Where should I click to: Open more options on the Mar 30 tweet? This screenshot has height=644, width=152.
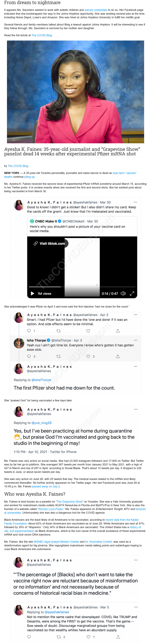pos(135,202)
